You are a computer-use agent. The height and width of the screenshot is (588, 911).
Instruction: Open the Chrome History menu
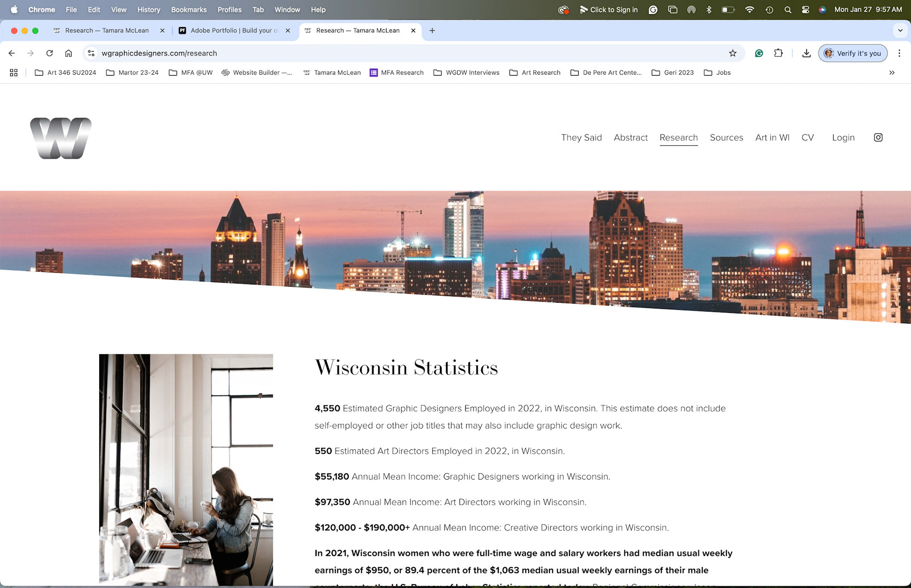149,9
